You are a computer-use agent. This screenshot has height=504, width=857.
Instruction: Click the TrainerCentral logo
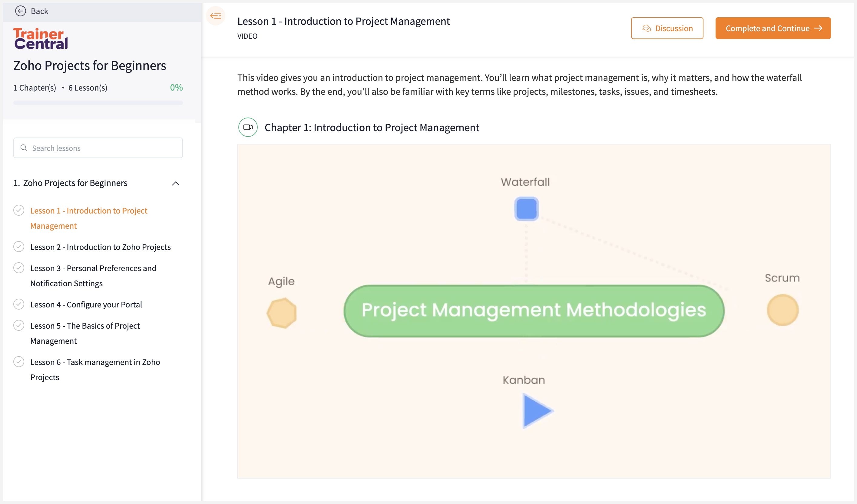[x=41, y=38]
